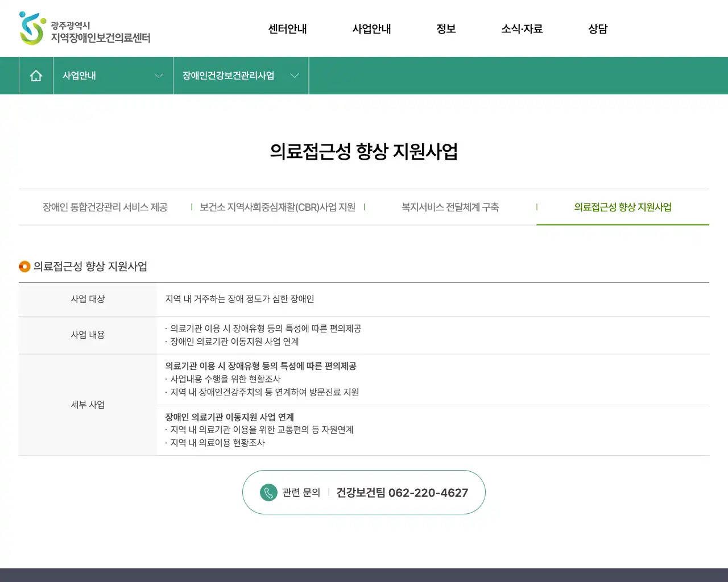The image size is (728, 582).
Task: Click the 사업 내용 table header cell
Action: tap(88, 335)
